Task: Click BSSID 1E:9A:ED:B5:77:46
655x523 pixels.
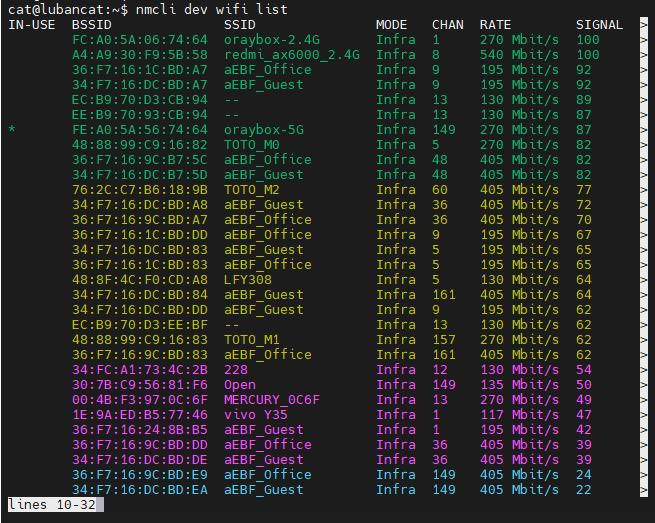Action: pos(140,415)
